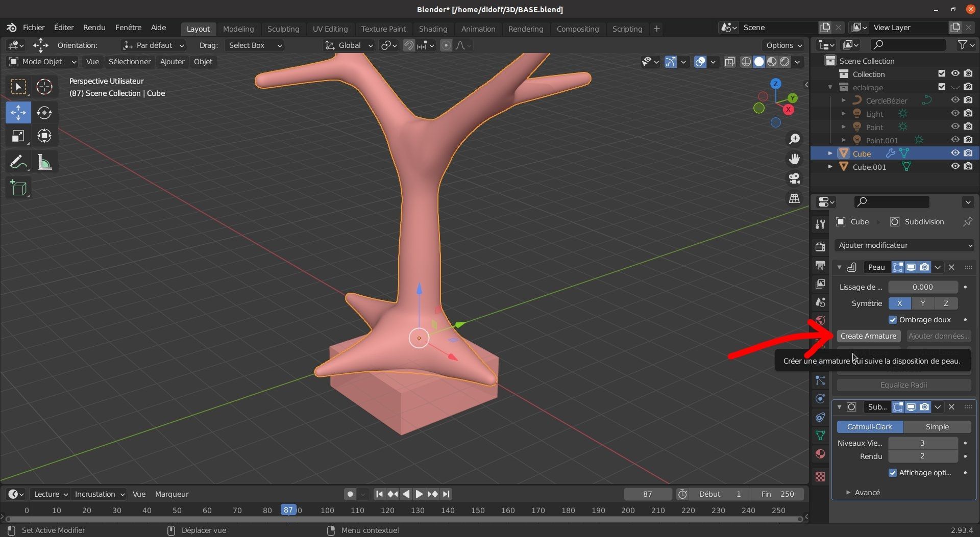This screenshot has height=537, width=980.
Task: Select the Add Cube tool
Action: tap(18, 188)
